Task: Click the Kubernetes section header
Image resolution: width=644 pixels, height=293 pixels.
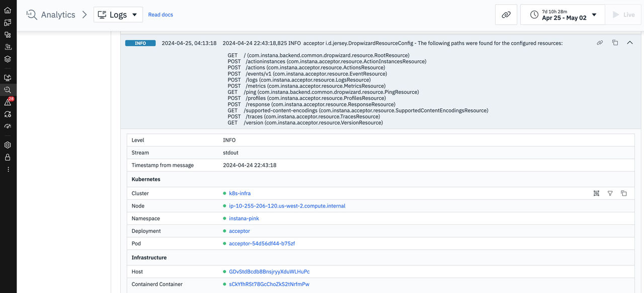Action: click(146, 179)
